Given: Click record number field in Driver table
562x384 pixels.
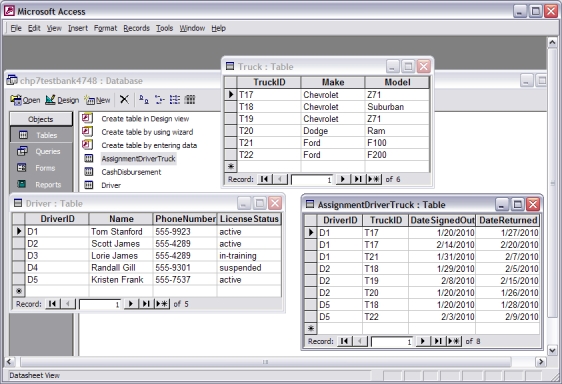Looking at the screenshot, I should (x=100, y=304).
